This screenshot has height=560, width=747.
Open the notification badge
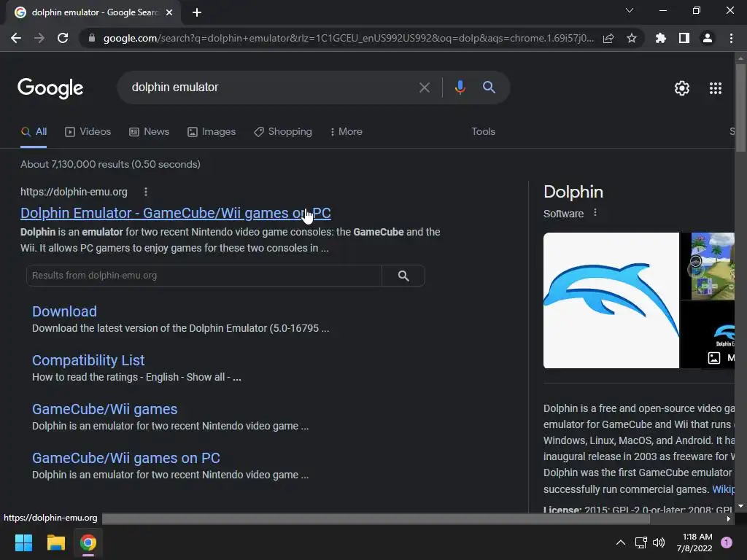point(727,542)
